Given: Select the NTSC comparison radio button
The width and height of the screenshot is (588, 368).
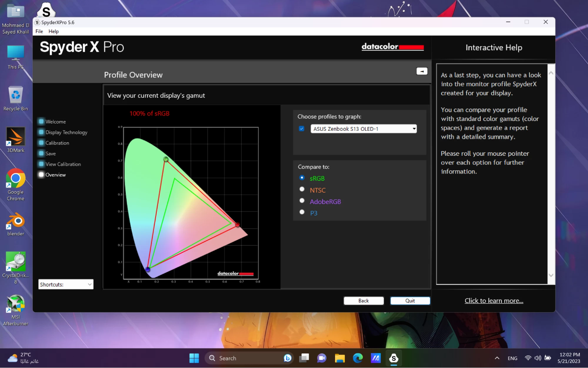Looking at the screenshot, I should (x=302, y=189).
